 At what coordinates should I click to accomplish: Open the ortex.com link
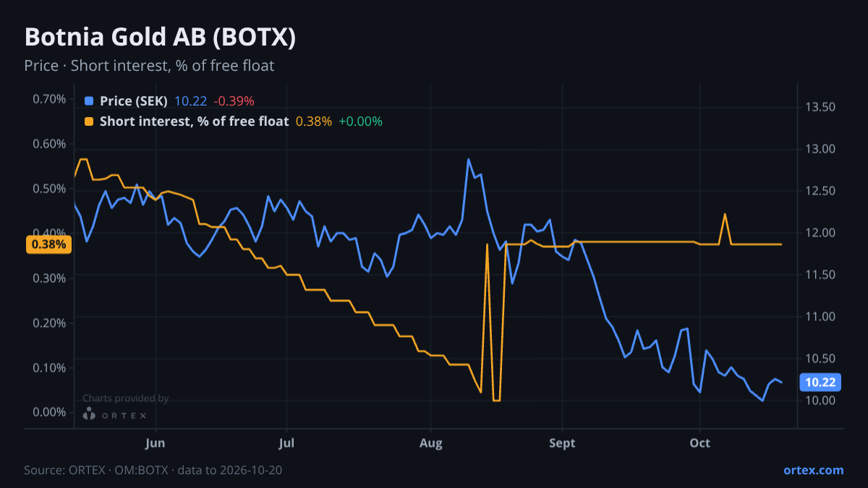pyautogui.click(x=814, y=470)
